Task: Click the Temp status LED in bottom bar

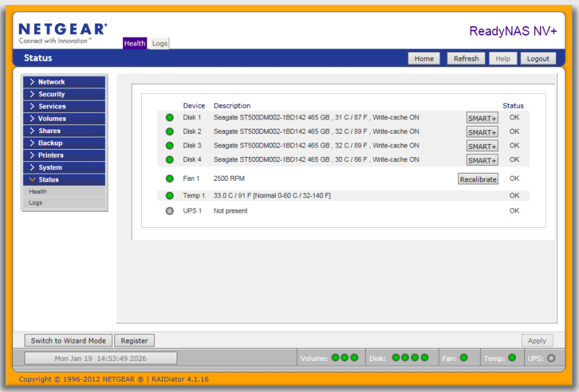Action: [512, 358]
